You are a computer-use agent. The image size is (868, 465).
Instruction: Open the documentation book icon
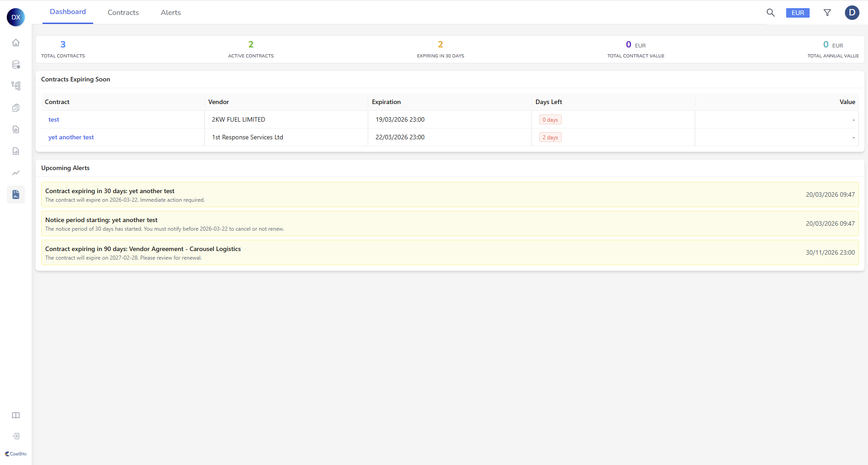tap(16, 415)
